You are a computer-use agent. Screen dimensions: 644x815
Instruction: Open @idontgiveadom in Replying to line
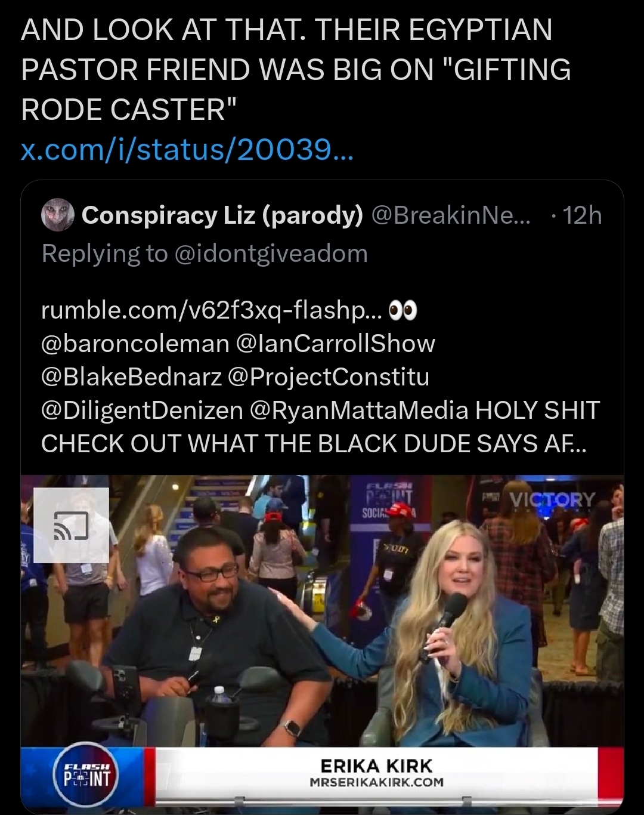click(x=271, y=254)
